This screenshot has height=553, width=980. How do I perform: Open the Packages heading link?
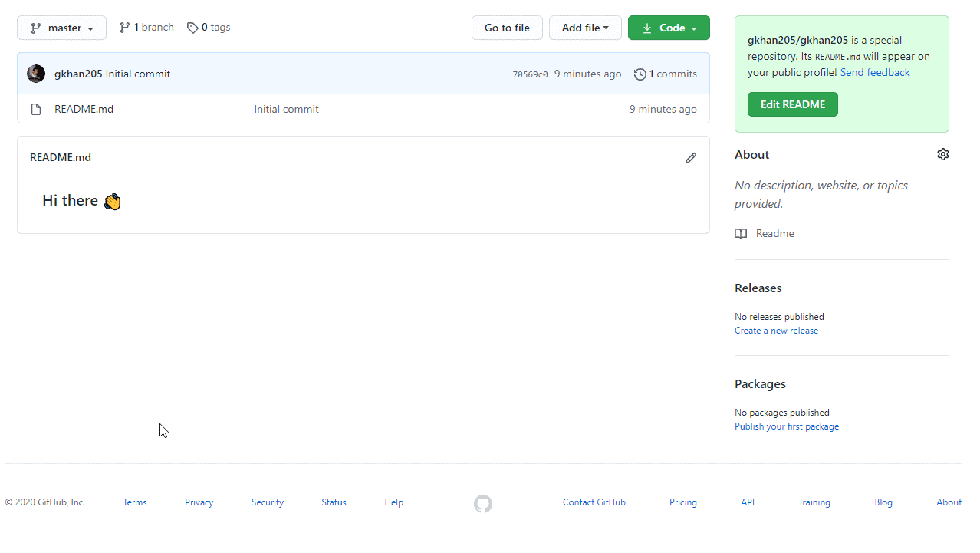pos(760,383)
